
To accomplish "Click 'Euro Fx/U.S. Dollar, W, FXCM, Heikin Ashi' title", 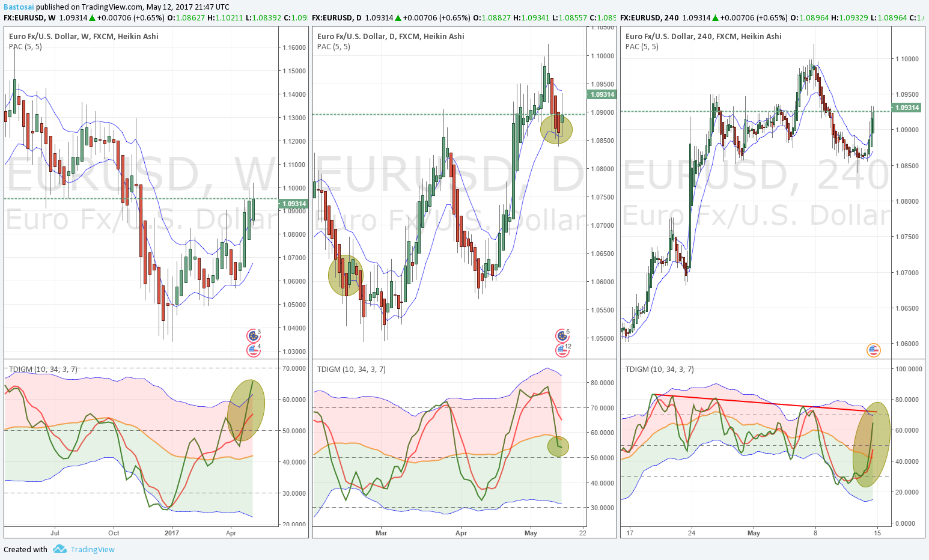I will click(84, 36).
